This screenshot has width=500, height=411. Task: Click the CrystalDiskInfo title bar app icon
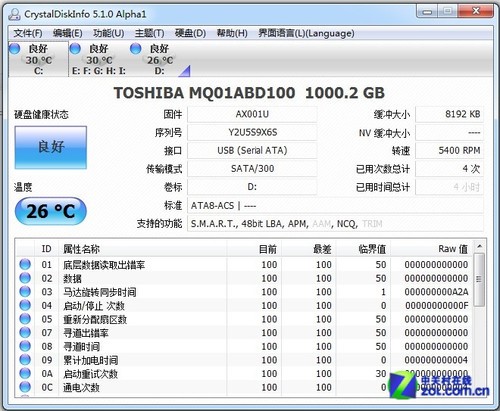coord(14,14)
